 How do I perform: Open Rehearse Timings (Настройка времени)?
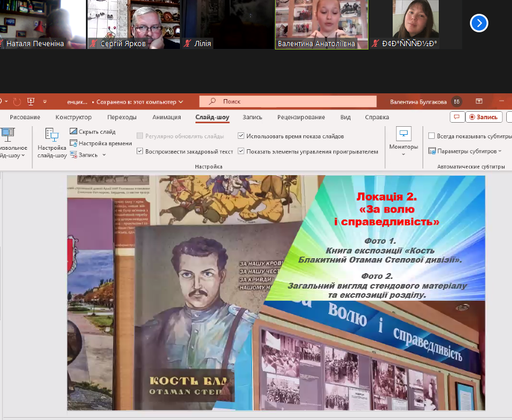(73, 143)
